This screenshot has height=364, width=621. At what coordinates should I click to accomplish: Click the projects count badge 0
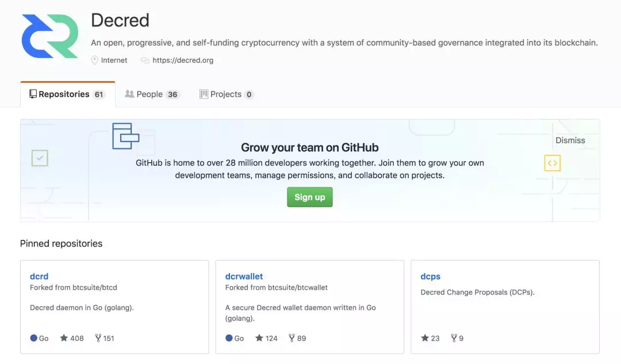pos(249,95)
